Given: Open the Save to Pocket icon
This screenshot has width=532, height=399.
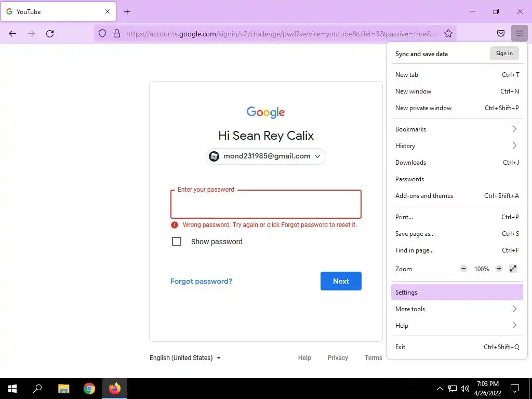Looking at the screenshot, I should click(x=501, y=33).
